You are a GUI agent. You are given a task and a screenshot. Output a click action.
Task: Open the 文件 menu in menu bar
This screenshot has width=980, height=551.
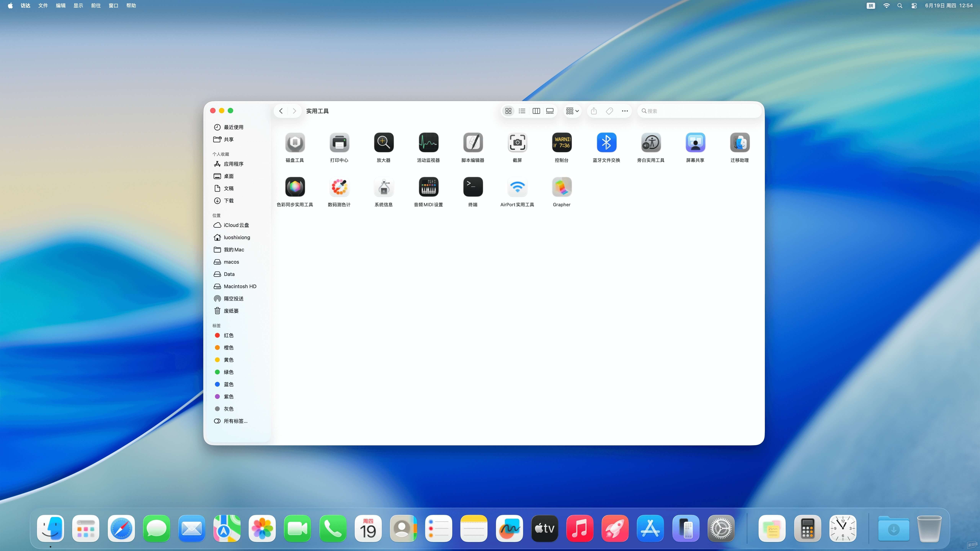tap(43, 6)
